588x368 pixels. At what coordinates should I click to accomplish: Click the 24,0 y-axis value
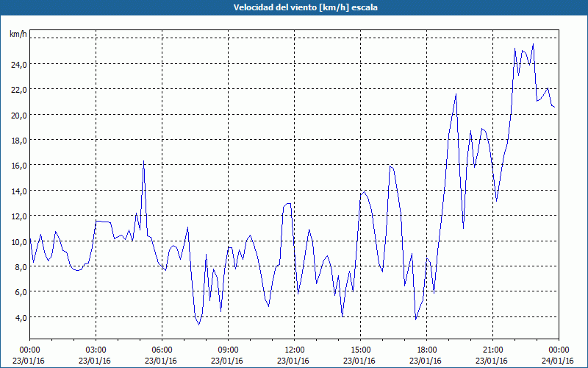(19, 65)
